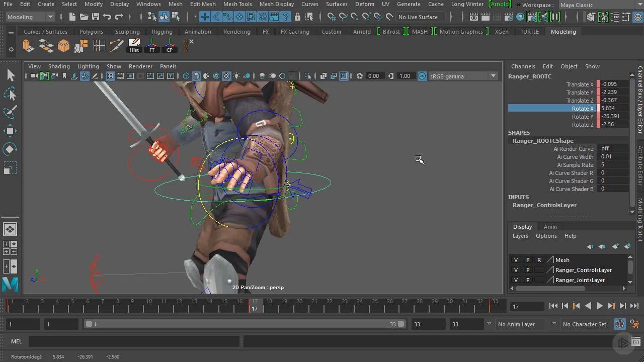Select the Ranger_ROOTCShape node heading

click(543, 141)
